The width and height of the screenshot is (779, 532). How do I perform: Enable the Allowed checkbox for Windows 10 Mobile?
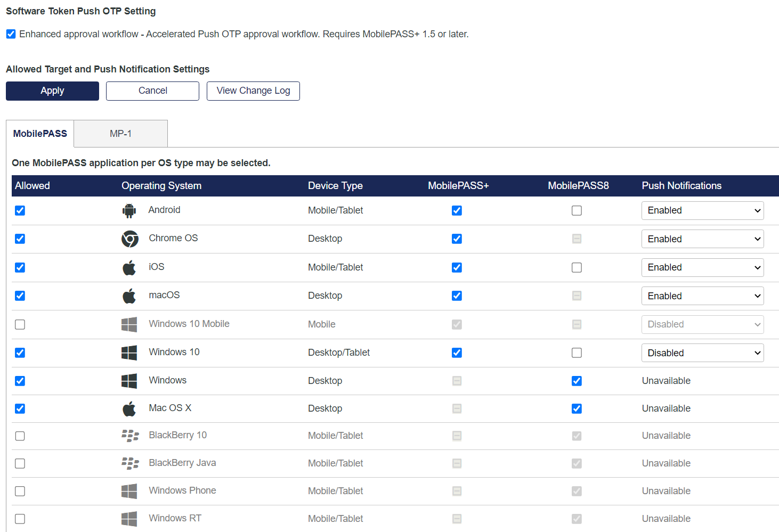click(x=20, y=324)
